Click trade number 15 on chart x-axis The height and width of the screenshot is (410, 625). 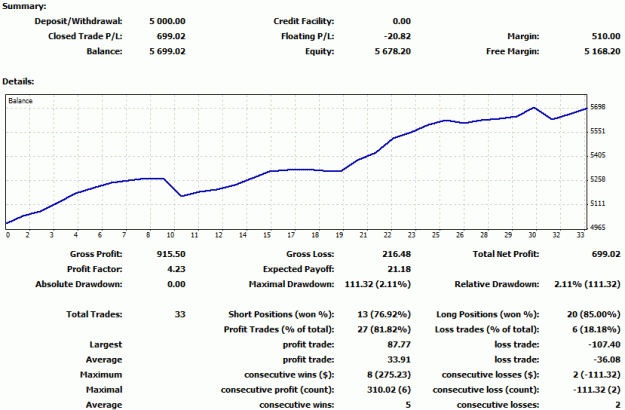(267, 235)
